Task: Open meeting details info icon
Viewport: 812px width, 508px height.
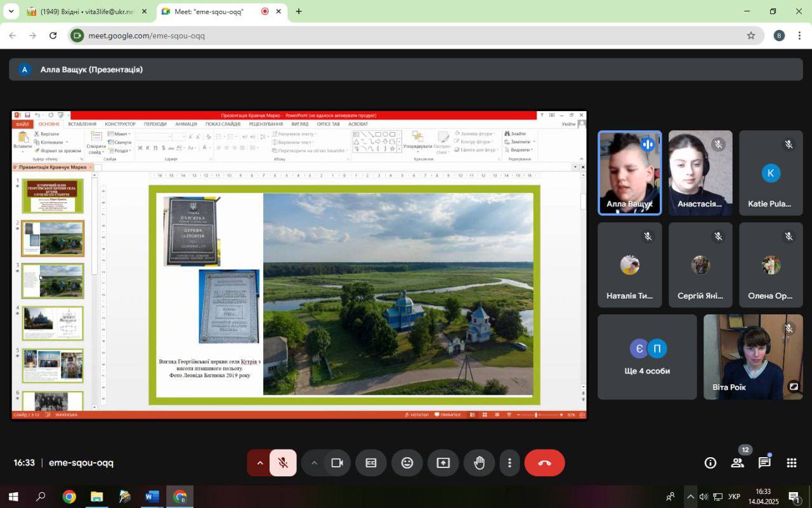Action: coord(710,463)
